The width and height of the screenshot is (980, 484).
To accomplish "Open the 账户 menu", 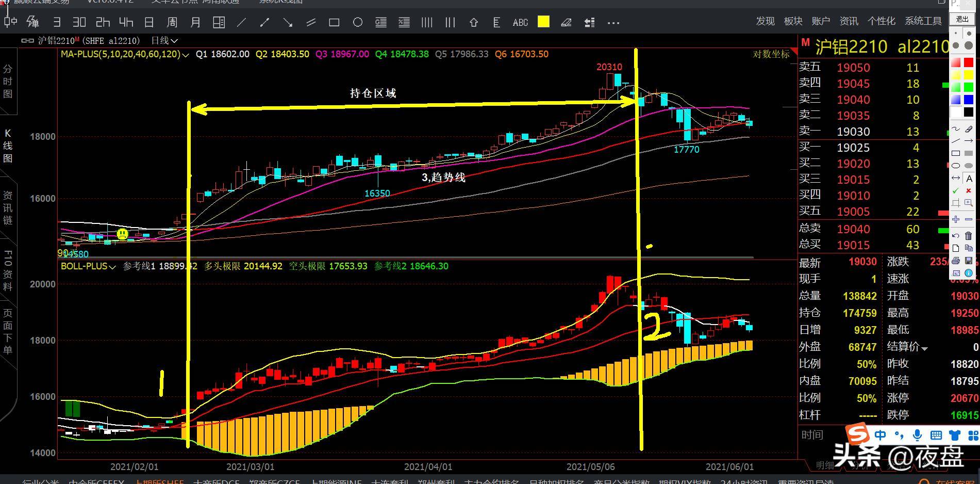I will (x=821, y=21).
